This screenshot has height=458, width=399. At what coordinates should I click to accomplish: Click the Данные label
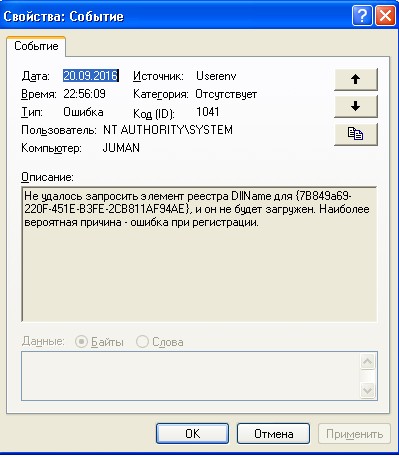coord(43,341)
